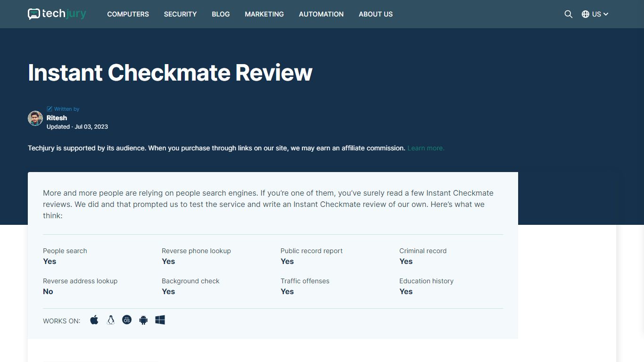644x362 pixels.
Task: Click the Apple platform icon
Action: coord(94,320)
